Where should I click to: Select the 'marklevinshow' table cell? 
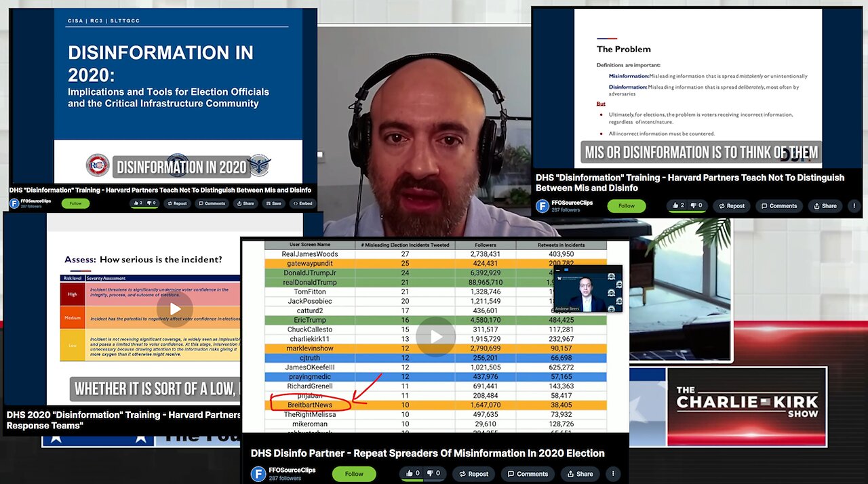[x=309, y=348]
